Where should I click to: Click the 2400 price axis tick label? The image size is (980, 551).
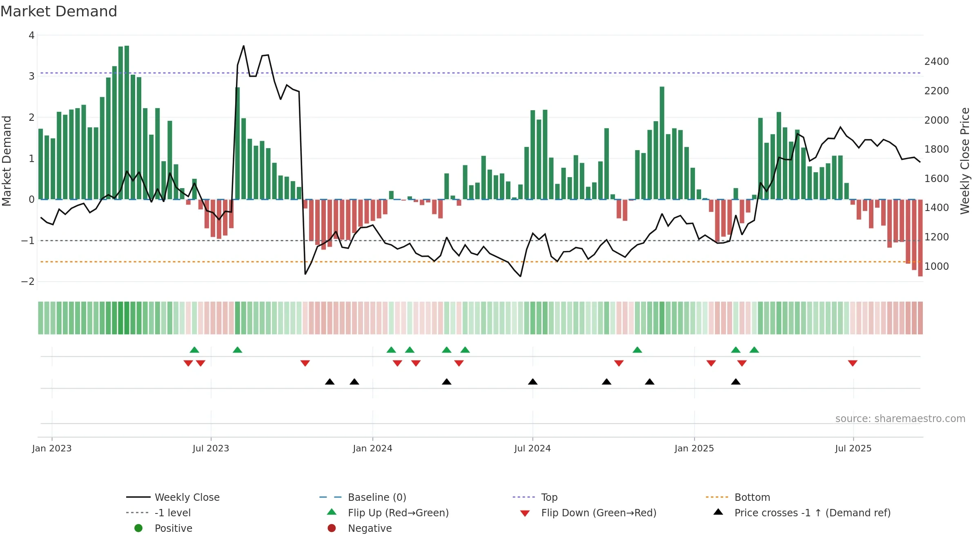(x=937, y=62)
